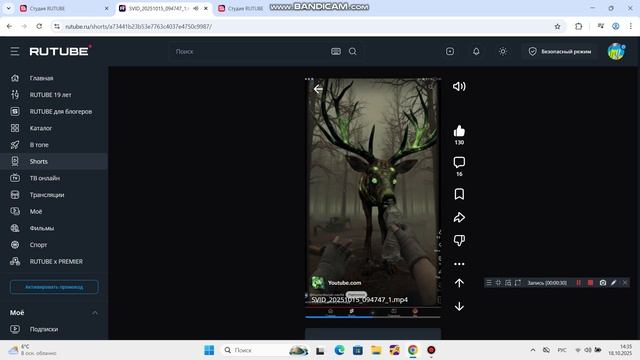
Task: Toggle Безопасный режим safe mode
Action: point(560,51)
